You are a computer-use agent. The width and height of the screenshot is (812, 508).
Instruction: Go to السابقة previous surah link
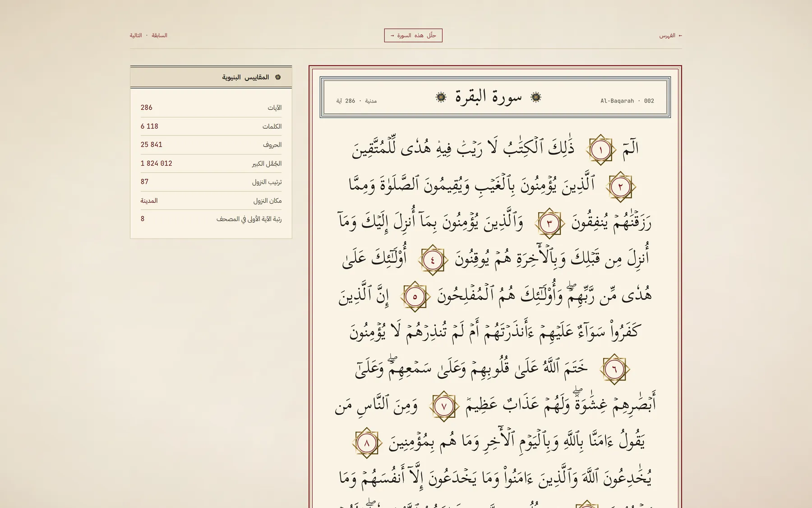click(x=159, y=35)
